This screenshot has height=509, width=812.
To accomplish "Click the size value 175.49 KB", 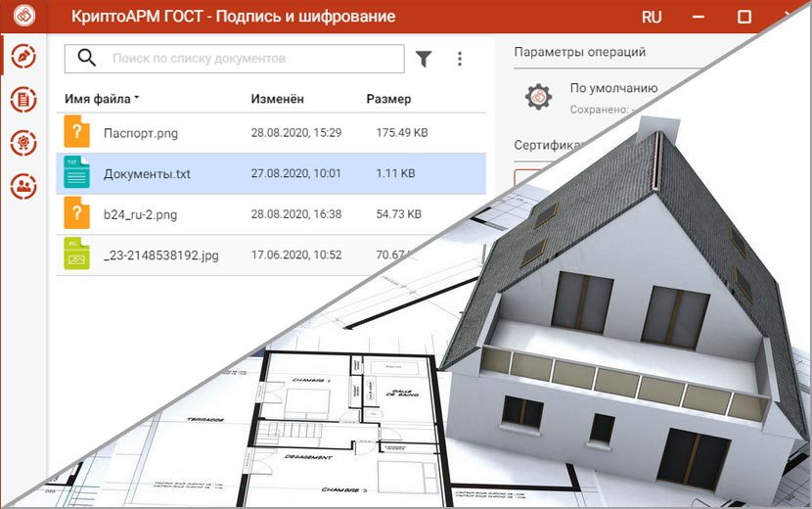I will pos(402,133).
